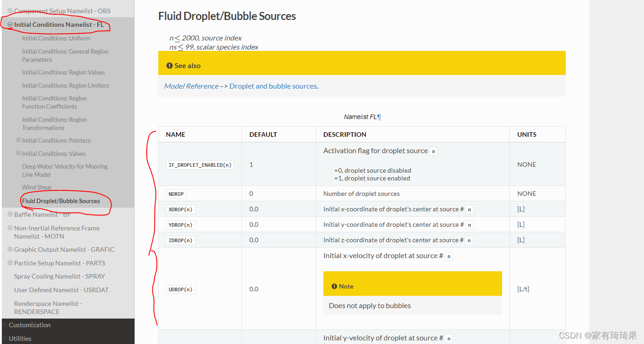Open Initial Conditions: Valves page
644x344 pixels.
(x=54, y=154)
